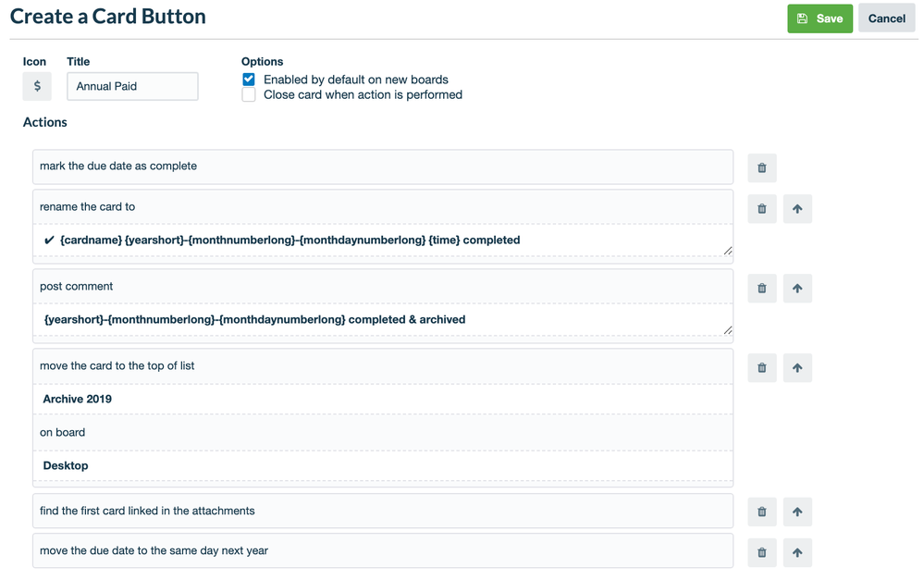Toggle the checkbox next to the rename text field
Viewport: 924px width, 580px height.
[48, 240]
